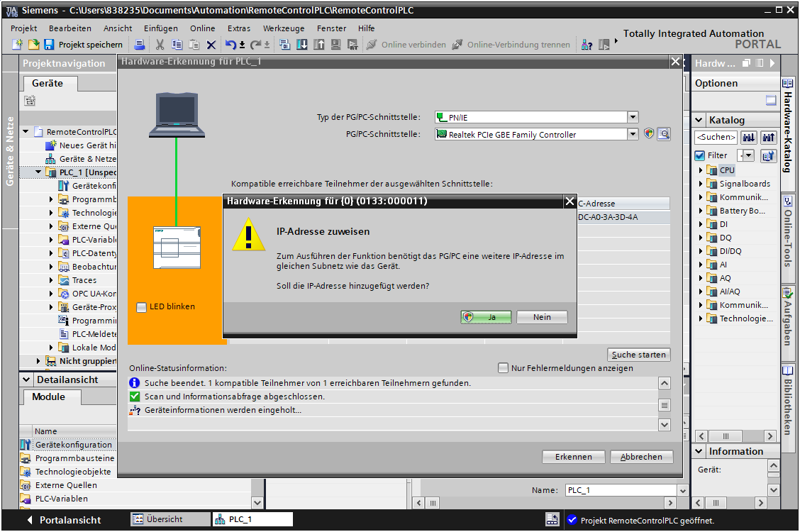This screenshot has width=800, height=532.
Task: Open 'Typ der PG/PC-Schnittstelle' dropdown
Action: coord(633,117)
